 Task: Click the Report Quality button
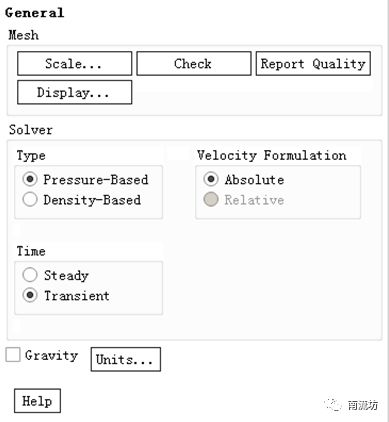click(313, 63)
